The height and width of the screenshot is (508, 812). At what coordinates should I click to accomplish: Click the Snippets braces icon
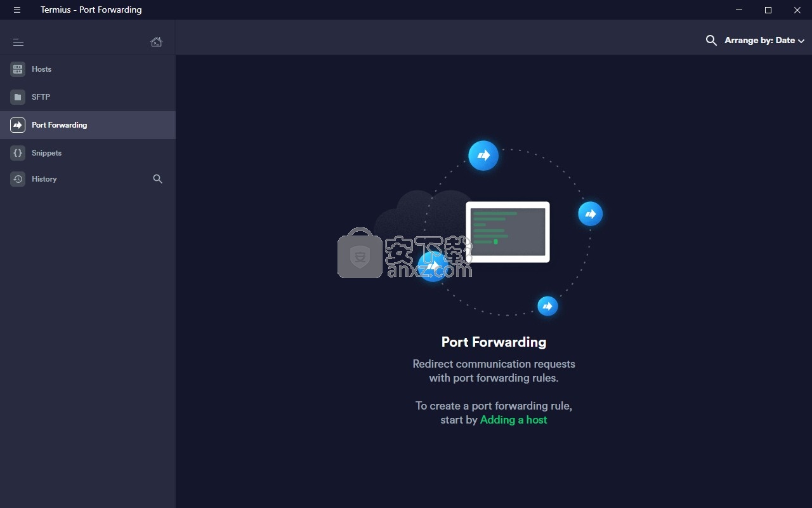(x=18, y=153)
